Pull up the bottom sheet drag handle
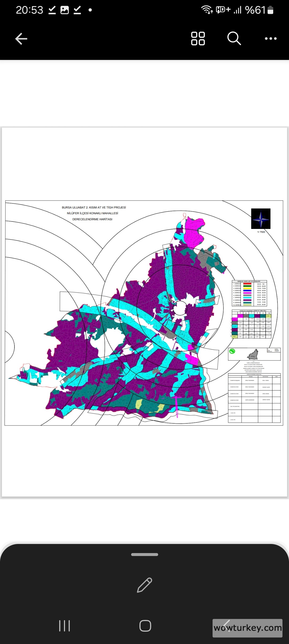Screen dimensions: 289x644 pyautogui.click(x=144, y=554)
